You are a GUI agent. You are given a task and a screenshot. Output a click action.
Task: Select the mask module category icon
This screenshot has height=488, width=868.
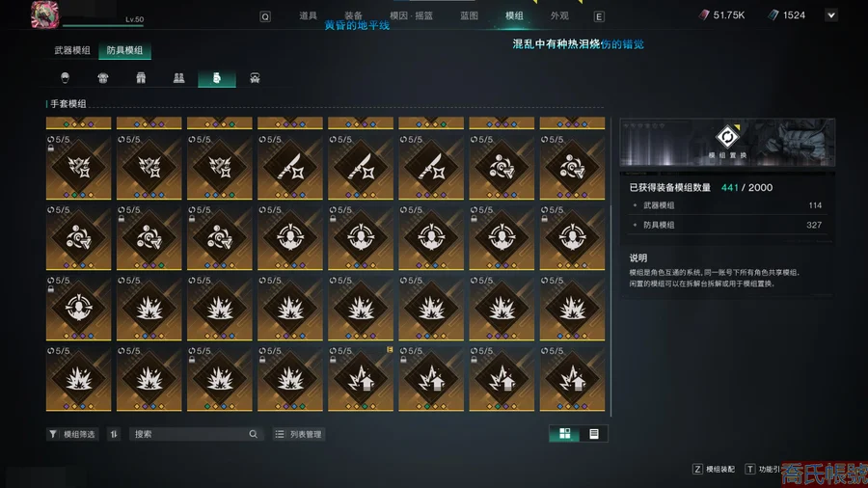[255, 77]
